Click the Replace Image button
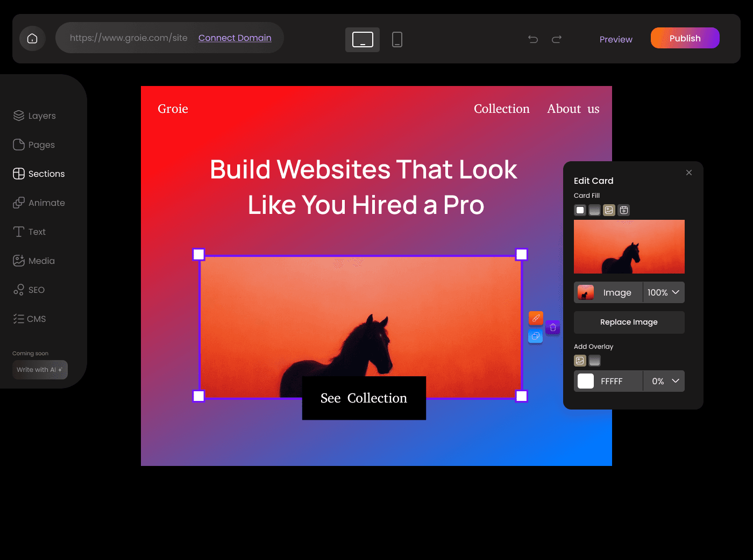Image resolution: width=753 pixels, height=560 pixels. click(629, 322)
